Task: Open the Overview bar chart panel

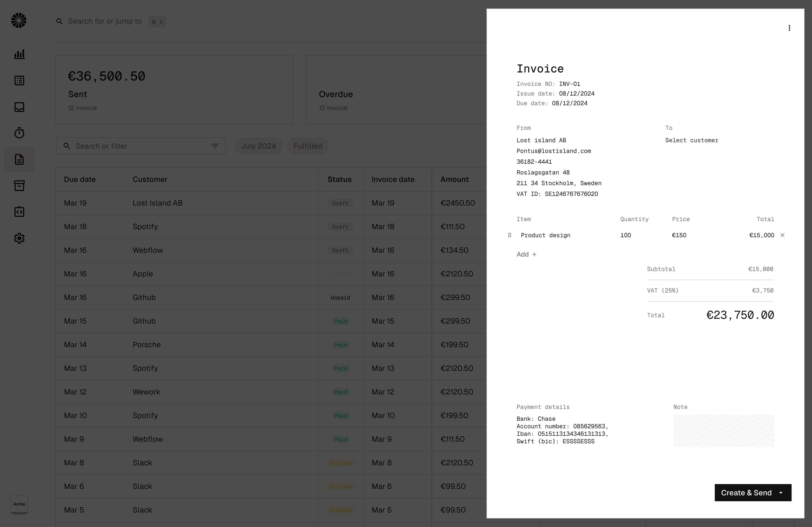Action: [19, 54]
